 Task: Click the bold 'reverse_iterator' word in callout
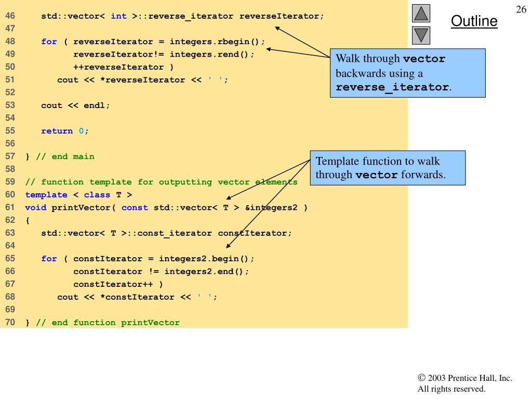pyautogui.click(x=392, y=87)
